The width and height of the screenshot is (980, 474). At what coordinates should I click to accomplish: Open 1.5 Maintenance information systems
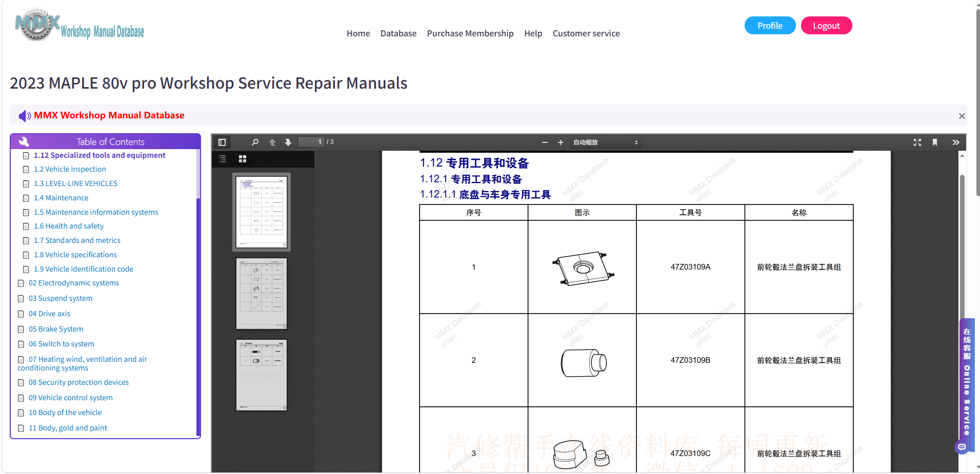pos(96,212)
